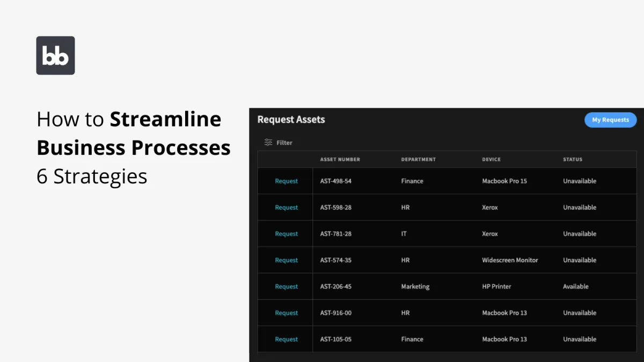Request asset AST-498-54
Screen dimensions: 644x362
pyautogui.click(x=286, y=181)
